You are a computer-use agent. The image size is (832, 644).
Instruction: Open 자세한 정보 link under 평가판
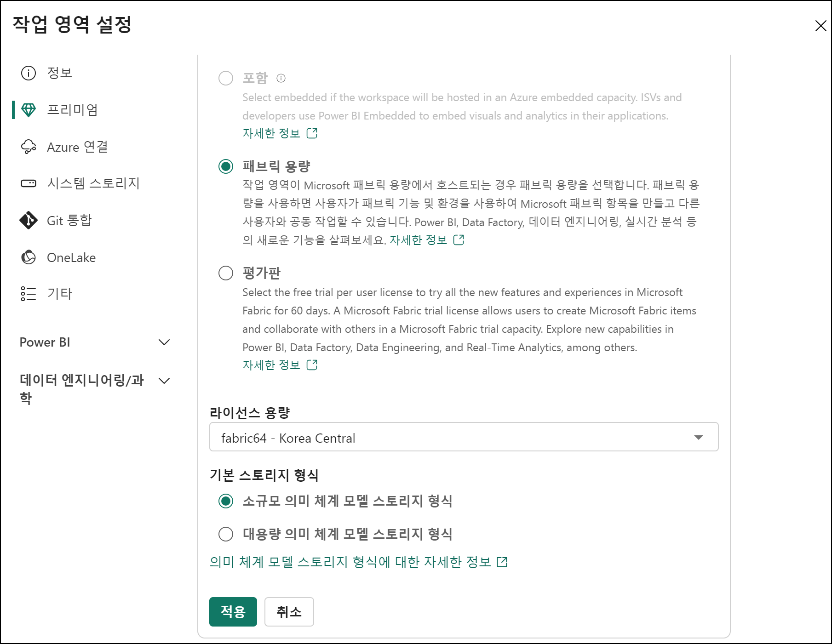pyautogui.click(x=271, y=365)
